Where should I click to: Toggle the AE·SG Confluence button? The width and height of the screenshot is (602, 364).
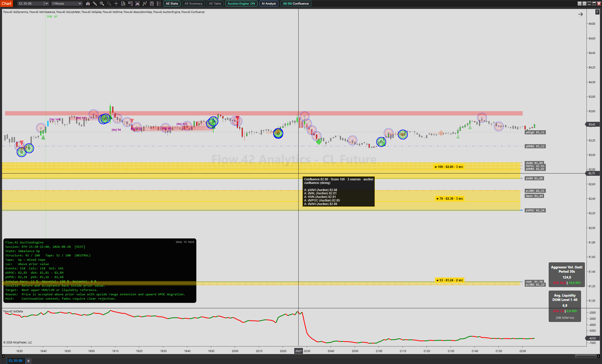click(296, 4)
